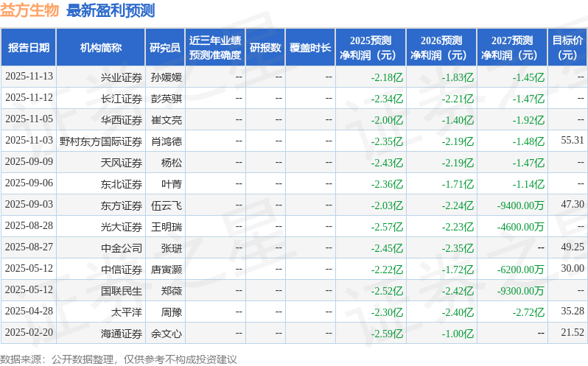
Task: Select the 2025预测净利润 column header
Action: point(371,48)
